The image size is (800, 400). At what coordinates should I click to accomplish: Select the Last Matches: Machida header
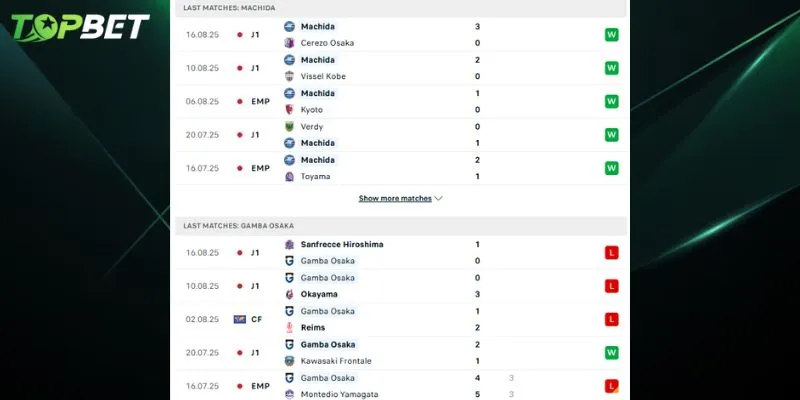(x=230, y=8)
